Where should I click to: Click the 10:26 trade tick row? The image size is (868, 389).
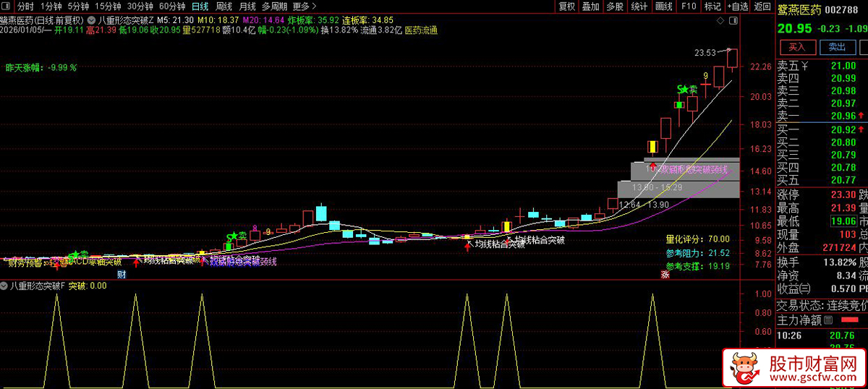tap(822, 335)
